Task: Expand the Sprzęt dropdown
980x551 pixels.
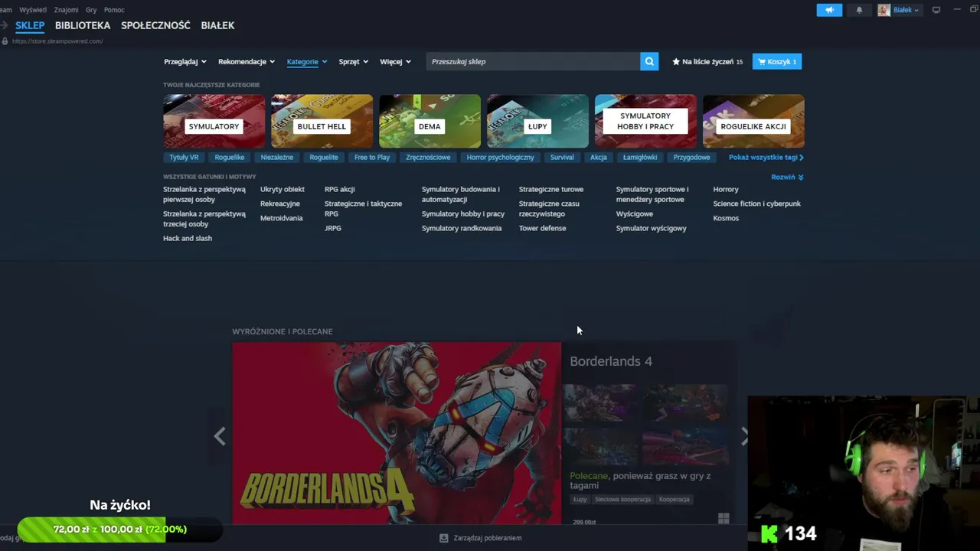Action: pyautogui.click(x=354, y=61)
